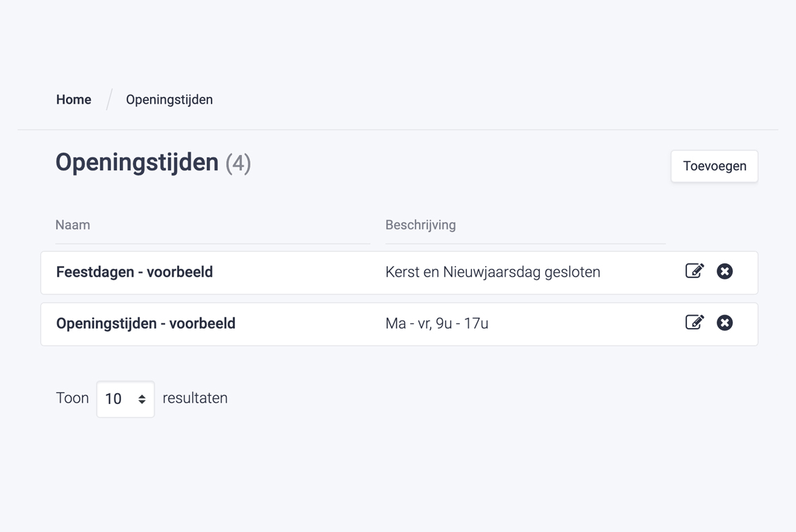796x532 pixels.
Task: Edit the Feestdagen - voorbeeld entry
Action: (694, 271)
